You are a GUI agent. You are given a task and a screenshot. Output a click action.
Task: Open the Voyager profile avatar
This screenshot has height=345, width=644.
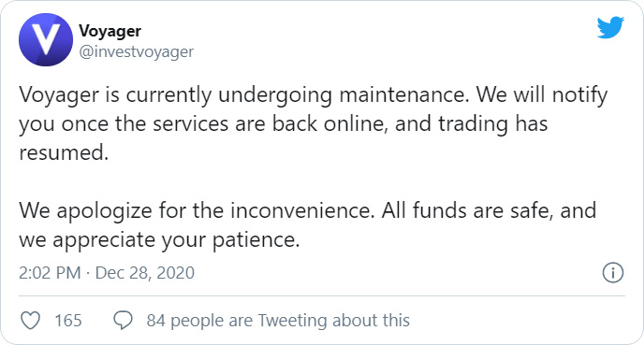[46, 39]
